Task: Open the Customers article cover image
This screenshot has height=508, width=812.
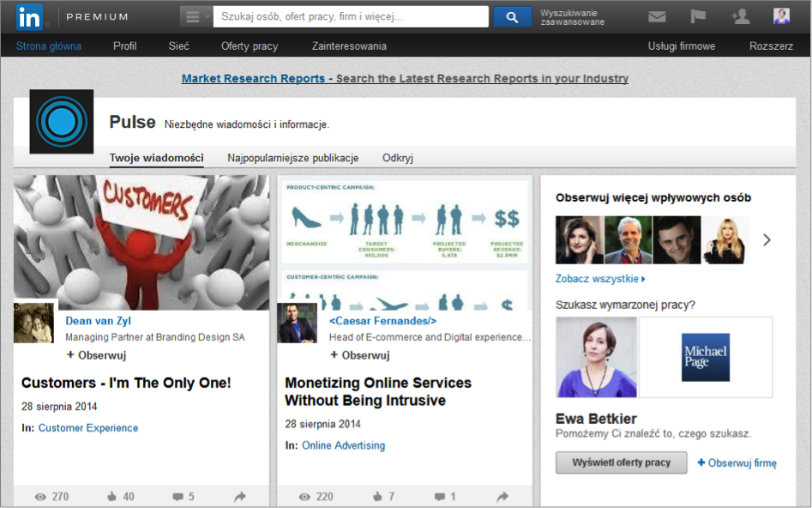Action: coord(141,242)
